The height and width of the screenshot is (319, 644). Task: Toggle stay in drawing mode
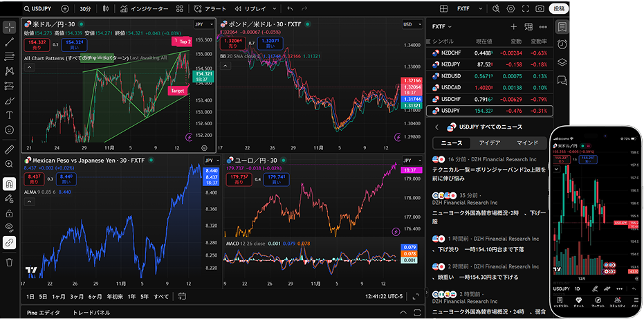click(x=10, y=199)
